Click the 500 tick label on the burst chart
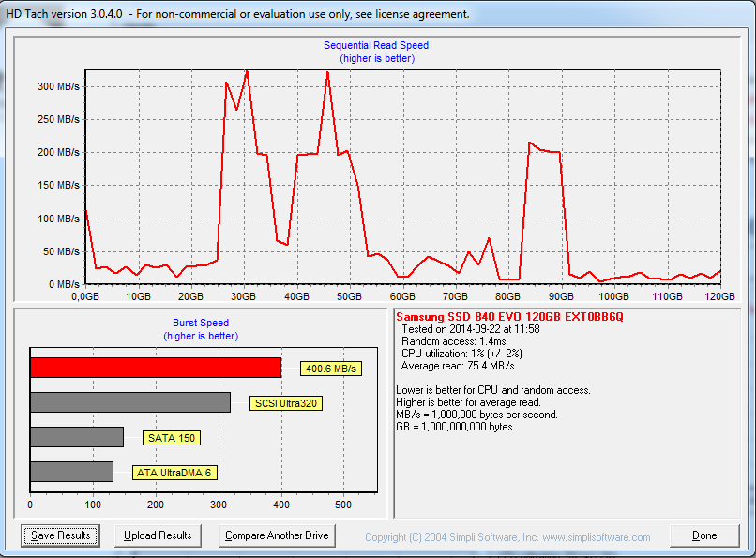 click(x=343, y=505)
